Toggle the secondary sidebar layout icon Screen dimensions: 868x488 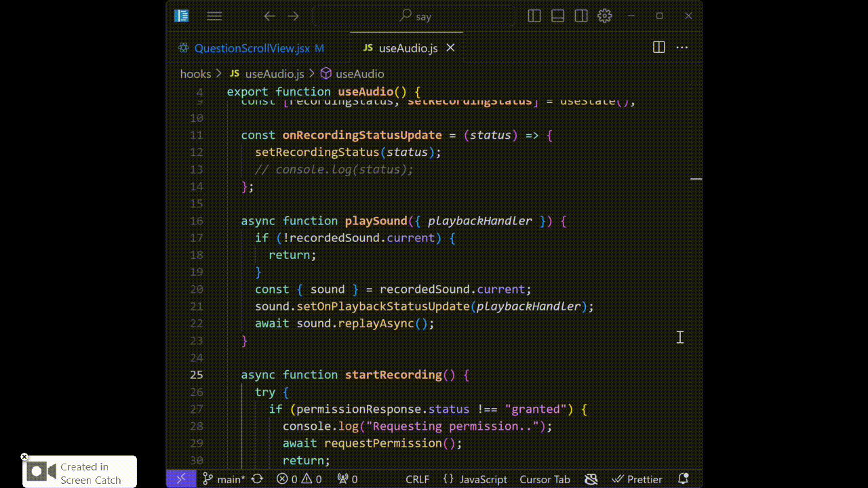(x=581, y=16)
